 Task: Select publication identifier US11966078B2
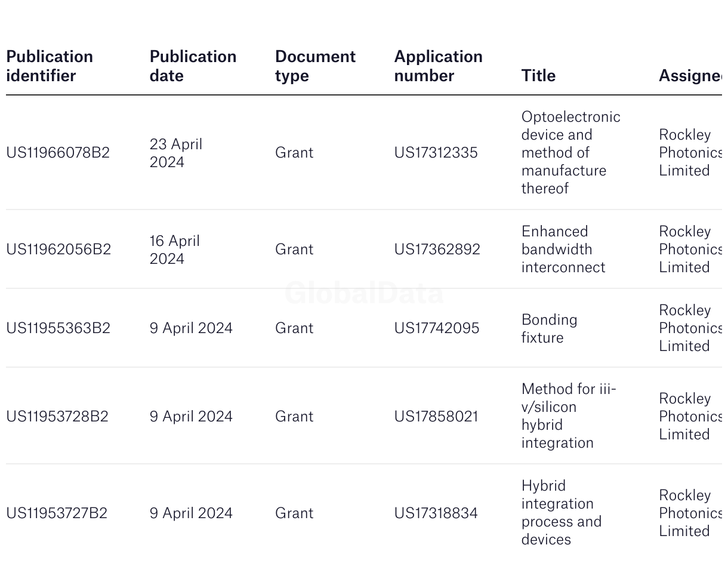click(58, 153)
